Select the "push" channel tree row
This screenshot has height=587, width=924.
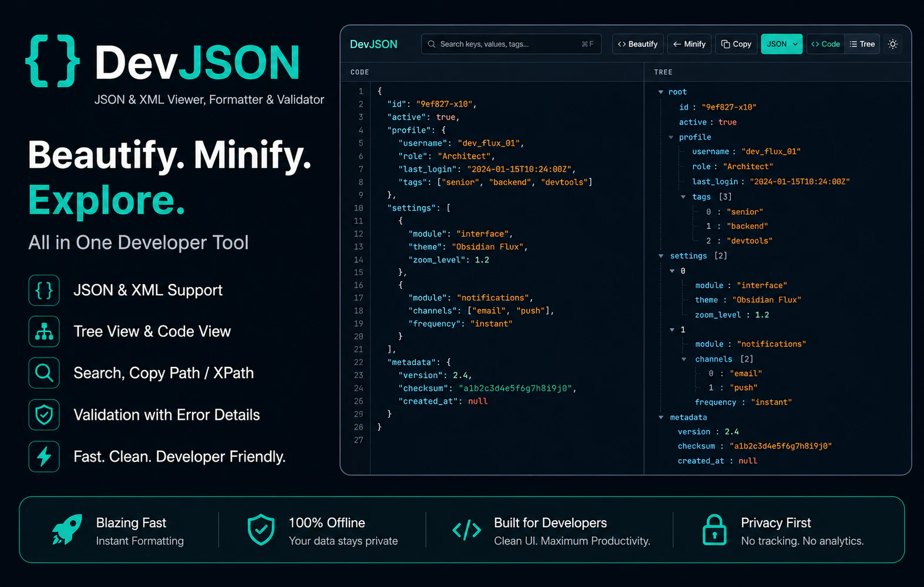733,388
